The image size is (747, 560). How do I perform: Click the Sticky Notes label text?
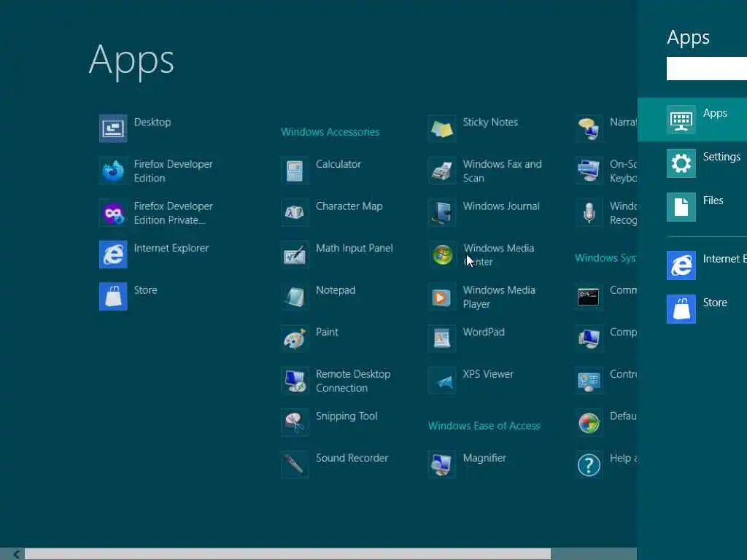tap(490, 122)
